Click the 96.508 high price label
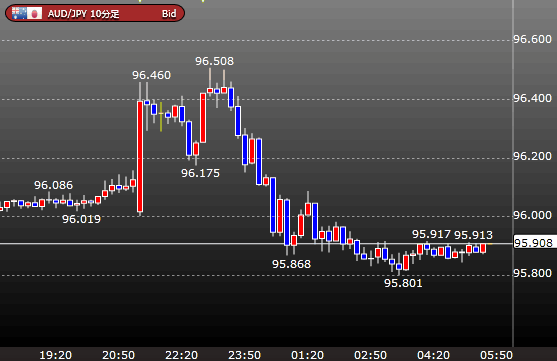This screenshot has width=557, height=361. point(215,61)
